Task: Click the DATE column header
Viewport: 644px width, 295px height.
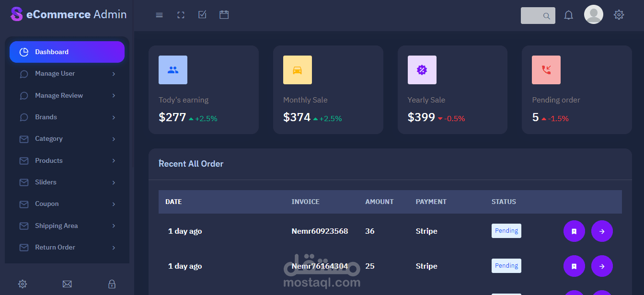Action: coord(173,202)
